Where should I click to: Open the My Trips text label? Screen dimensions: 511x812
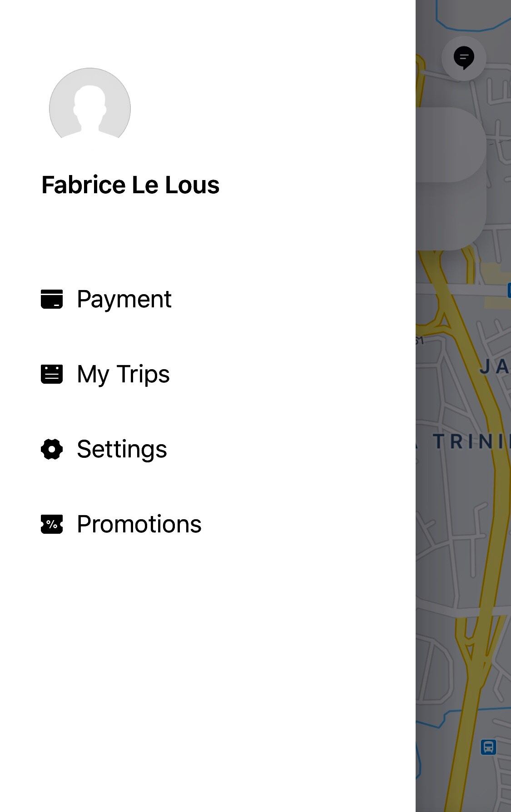coord(123,374)
